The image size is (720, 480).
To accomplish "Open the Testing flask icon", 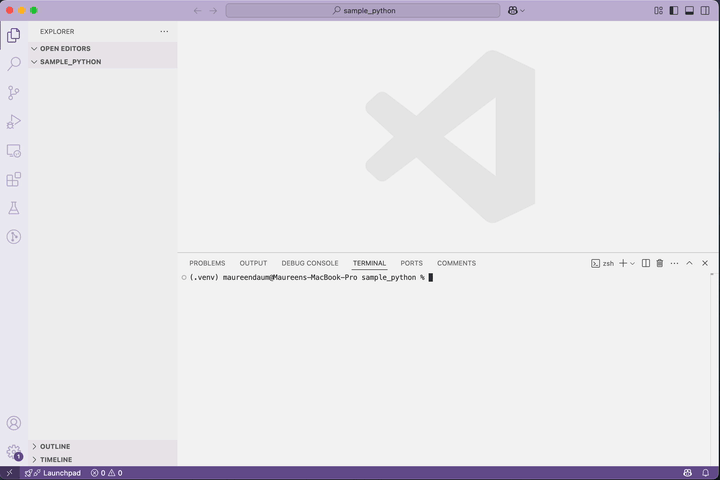I will coord(14,208).
